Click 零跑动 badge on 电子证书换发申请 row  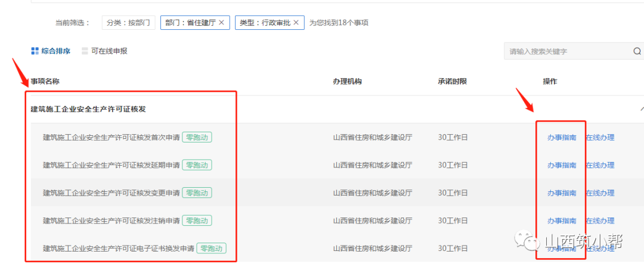212,249
